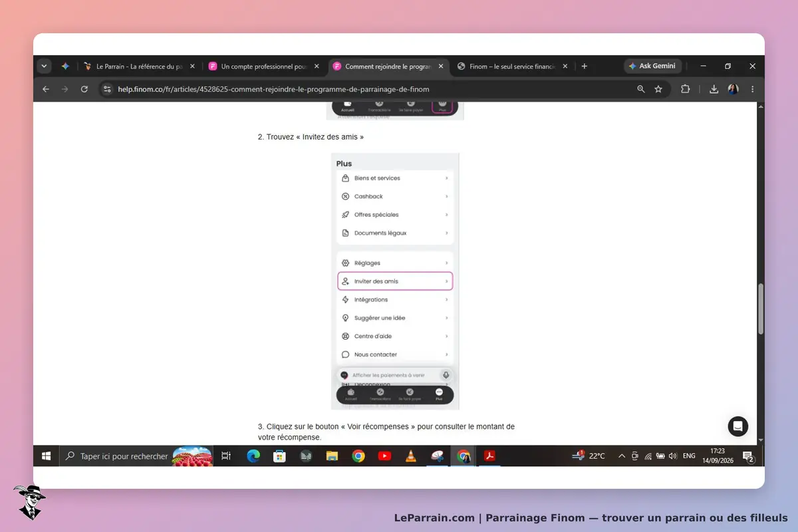Click chevron on 'Réglages' row

click(x=447, y=263)
